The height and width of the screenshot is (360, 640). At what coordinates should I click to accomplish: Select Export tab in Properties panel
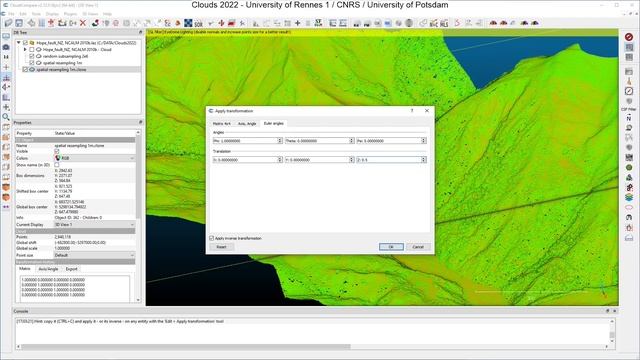click(71, 269)
